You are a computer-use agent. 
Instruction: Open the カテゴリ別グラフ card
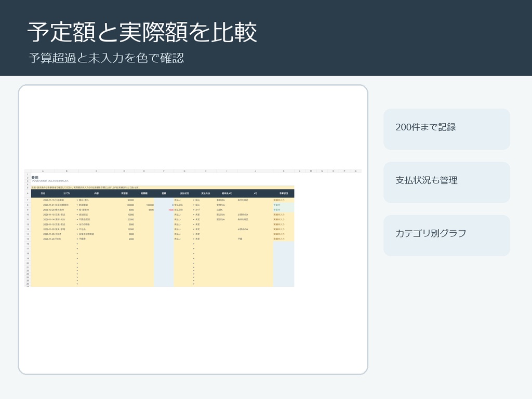(x=446, y=235)
